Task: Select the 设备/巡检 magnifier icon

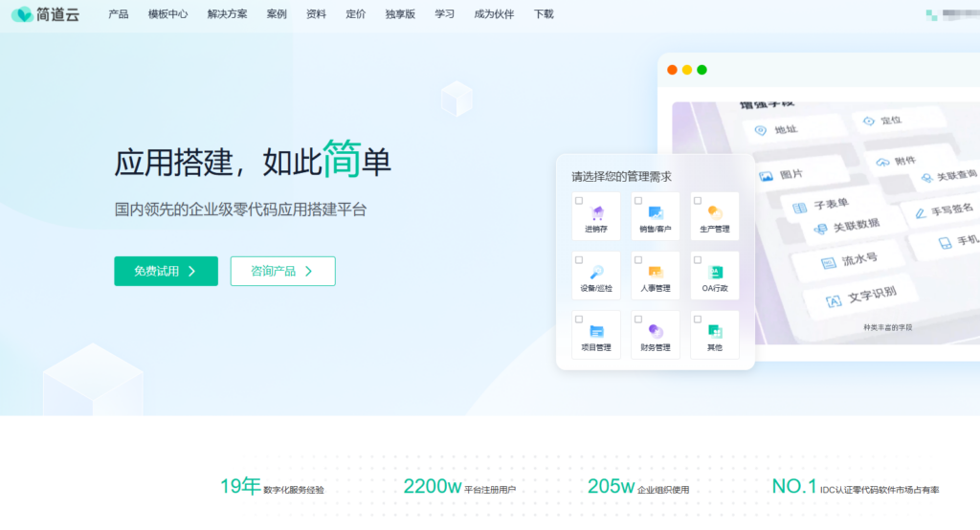Action: 597,272
